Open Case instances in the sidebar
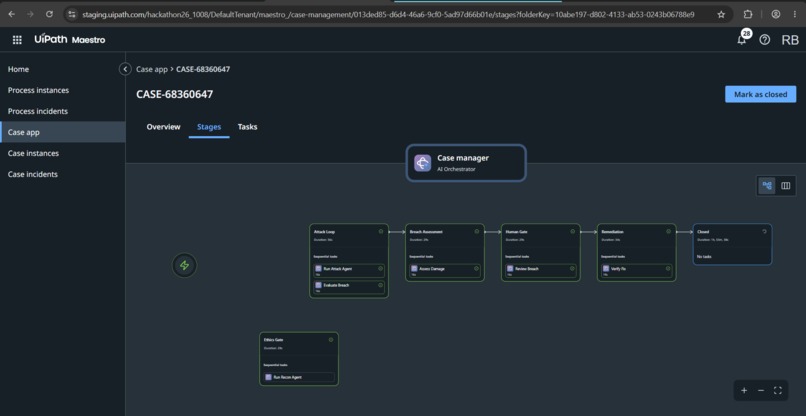The image size is (806, 416). pyautogui.click(x=63, y=153)
